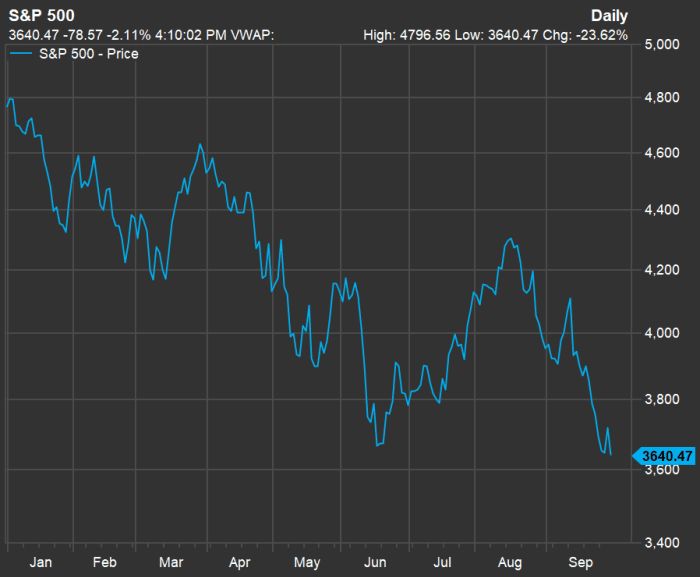
Task: Click the 4,400 y-axis label
Action: (x=662, y=209)
